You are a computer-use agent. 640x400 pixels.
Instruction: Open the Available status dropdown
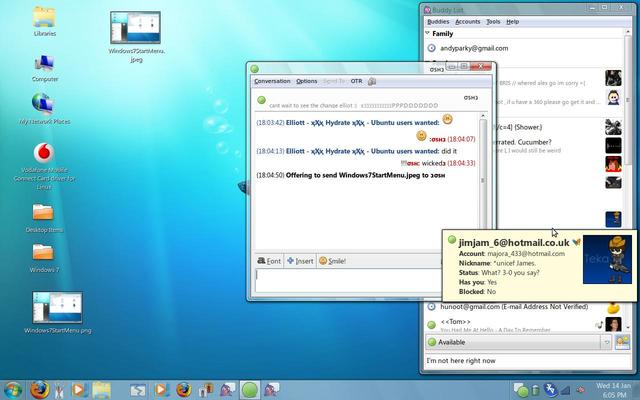518,342
